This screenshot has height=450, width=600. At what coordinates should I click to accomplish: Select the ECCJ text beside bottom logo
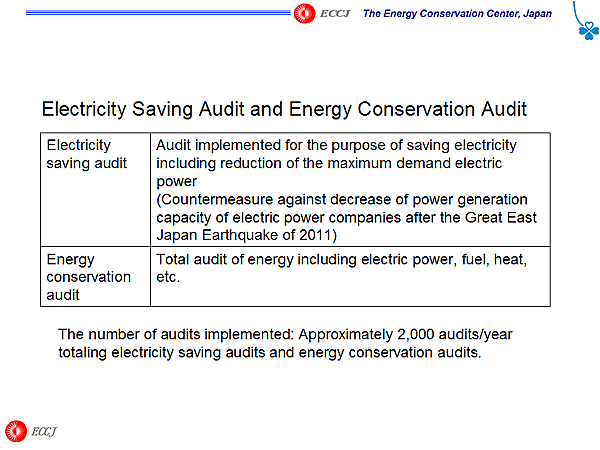46,431
